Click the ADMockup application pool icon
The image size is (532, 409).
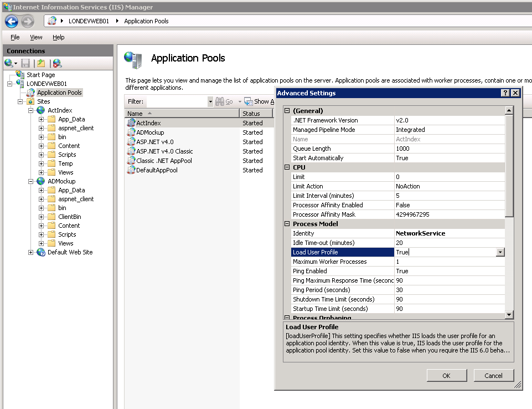point(131,132)
